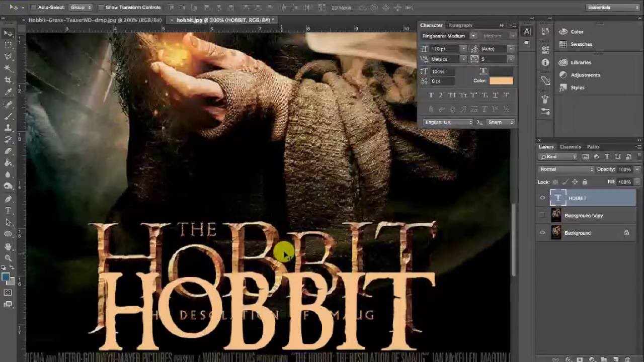The width and height of the screenshot is (644, 362).
Task: Show the Background copy layer
Action: click(x=542, y=216)
